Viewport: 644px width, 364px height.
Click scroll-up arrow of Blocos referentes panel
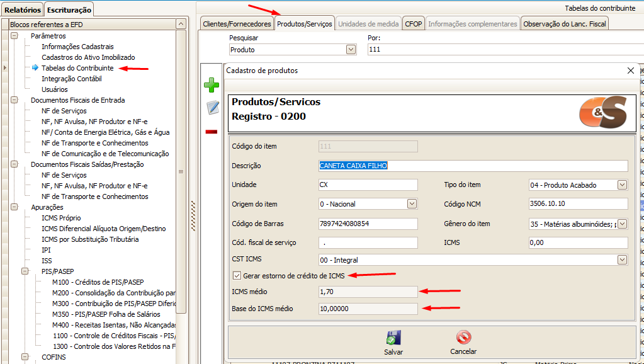(x=181, y=24)
